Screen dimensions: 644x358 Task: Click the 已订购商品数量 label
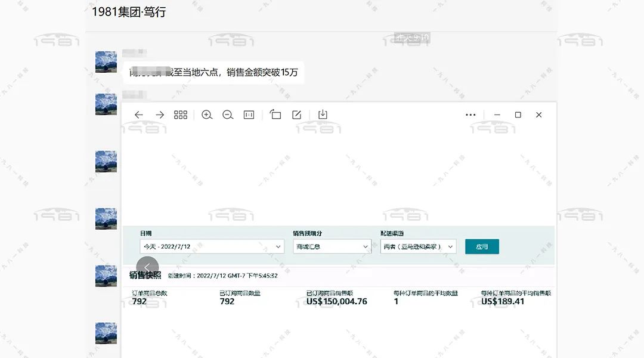(240, 293)
